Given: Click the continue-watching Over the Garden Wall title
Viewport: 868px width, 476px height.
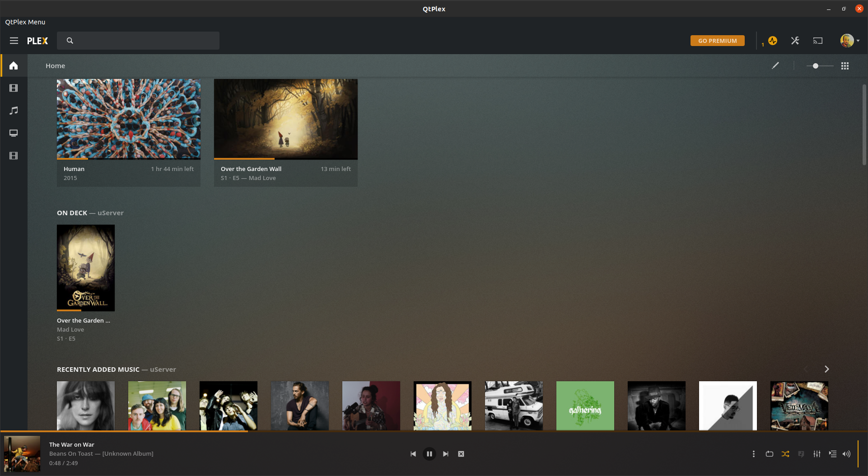Looking at the screenshot, I should click(x=251, y=169).
